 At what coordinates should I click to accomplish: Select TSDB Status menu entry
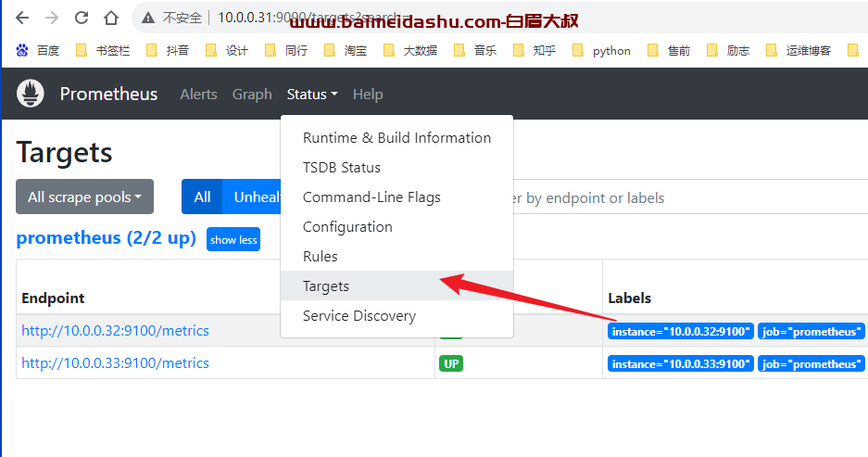pos(396,167)
